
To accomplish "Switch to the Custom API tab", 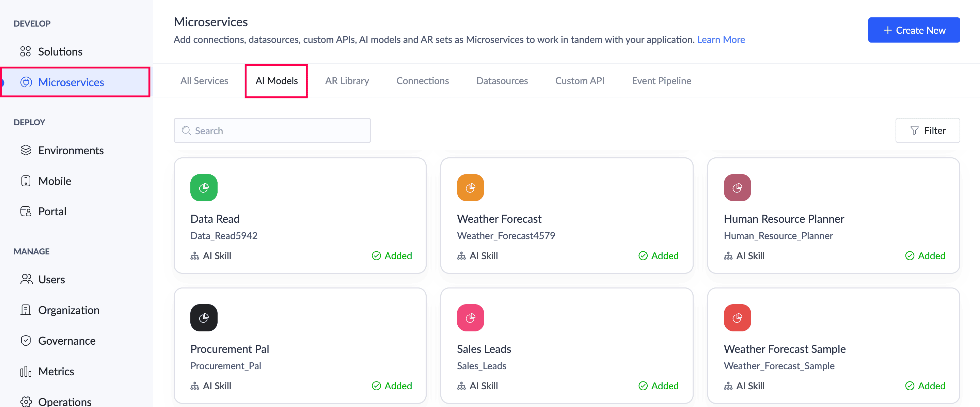I will tap(580, 81).
